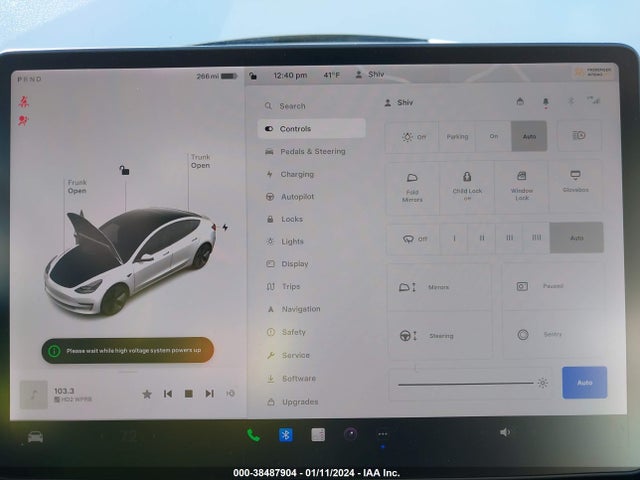This screenshot has width=640, height=480.
Task: Open the camera app in dock
Action: coord(351,434)
